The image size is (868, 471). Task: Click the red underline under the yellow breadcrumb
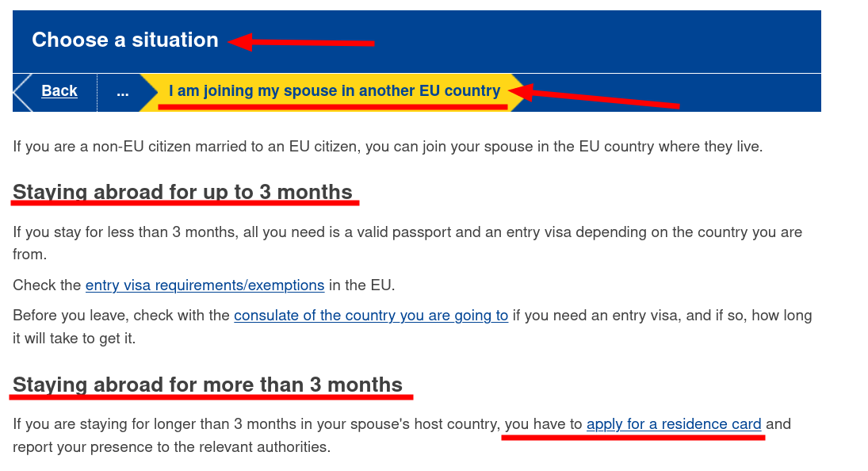pos(333,107)
